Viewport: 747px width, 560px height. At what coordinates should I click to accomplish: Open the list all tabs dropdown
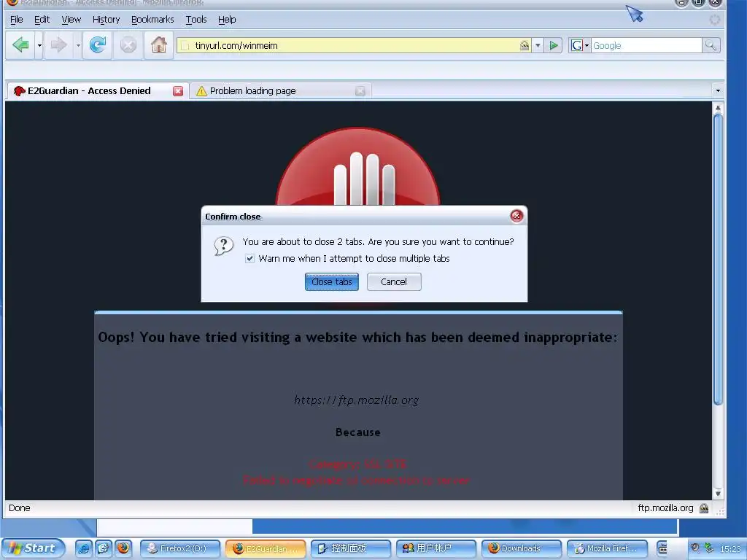click(x=718, y=90)
